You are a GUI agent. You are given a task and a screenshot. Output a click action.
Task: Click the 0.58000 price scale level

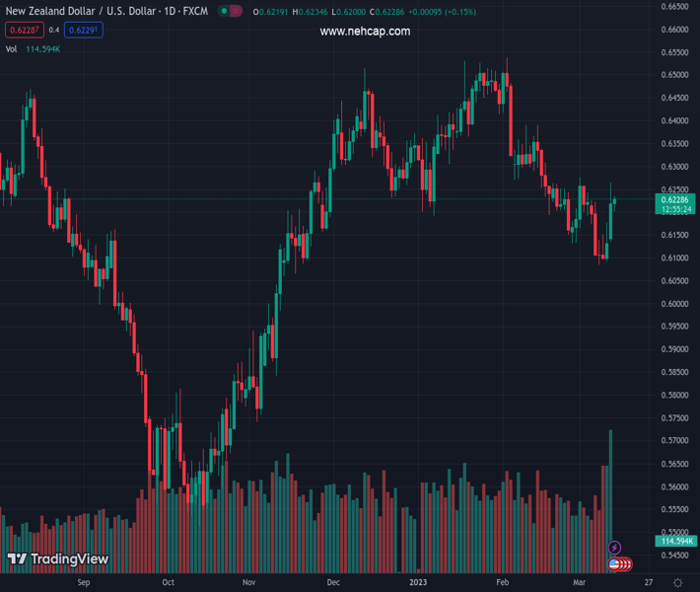(x=675, y=395)
